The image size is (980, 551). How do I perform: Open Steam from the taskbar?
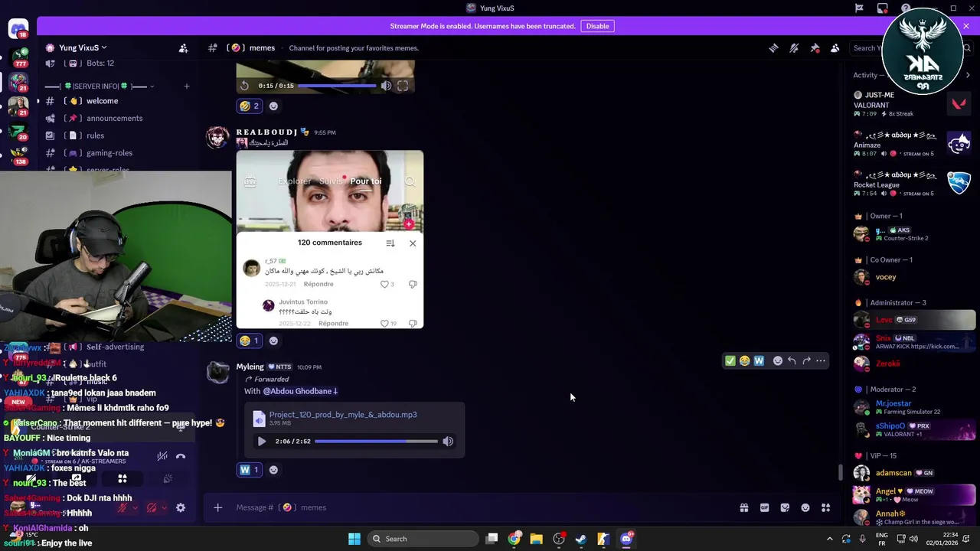click(581, 539)
